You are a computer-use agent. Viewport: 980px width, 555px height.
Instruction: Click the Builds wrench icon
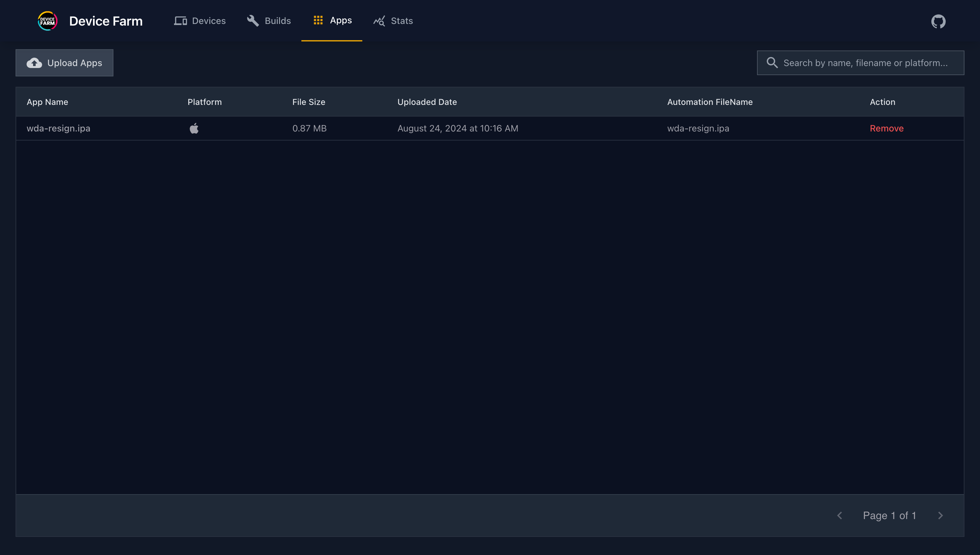coord(253,21)
